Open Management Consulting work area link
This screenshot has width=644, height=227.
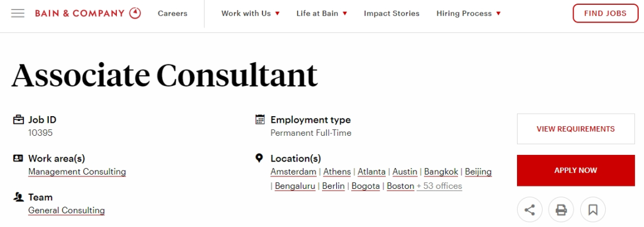coord(77,172)
